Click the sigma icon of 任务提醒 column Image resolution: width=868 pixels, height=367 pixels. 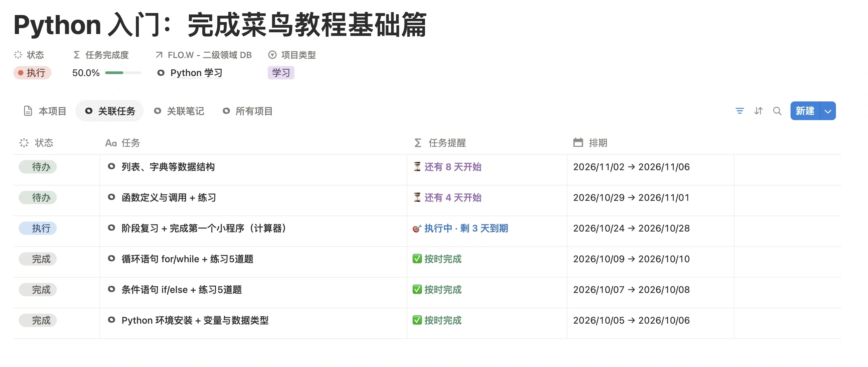tap(418, 143)
